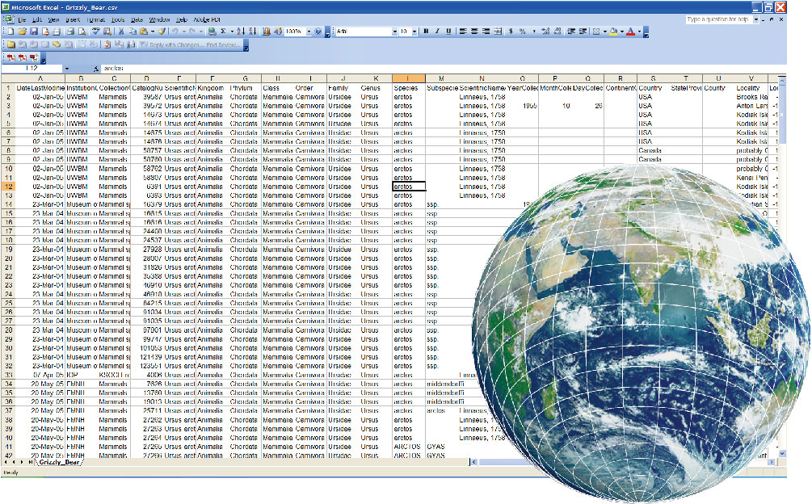Click the first Adobe PDF convert icon

11,57
